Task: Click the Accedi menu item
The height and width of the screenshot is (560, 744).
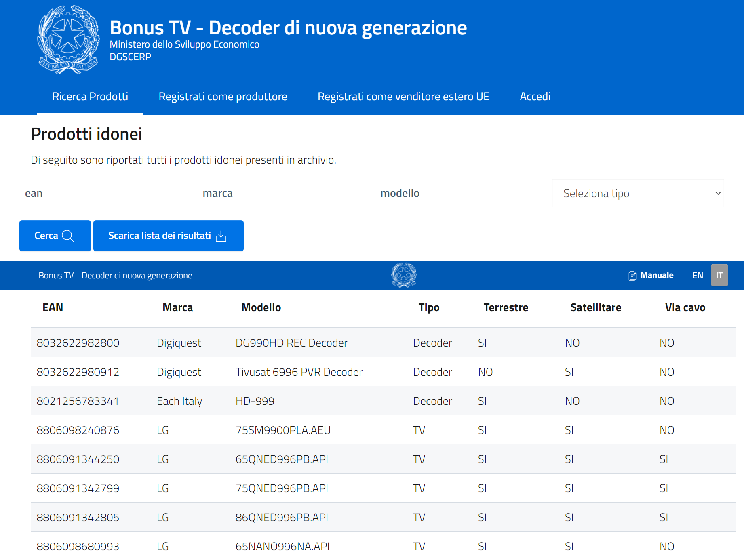Action: point(535,97)
